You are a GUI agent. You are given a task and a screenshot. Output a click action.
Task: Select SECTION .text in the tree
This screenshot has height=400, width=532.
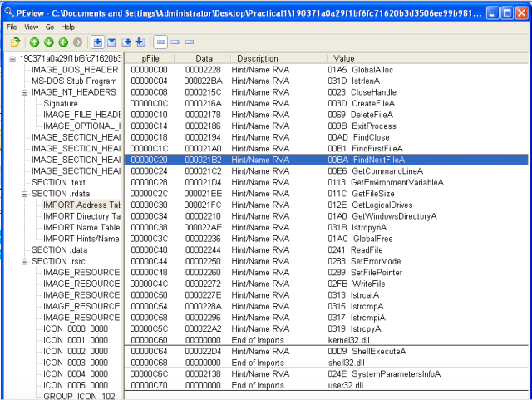58,182
